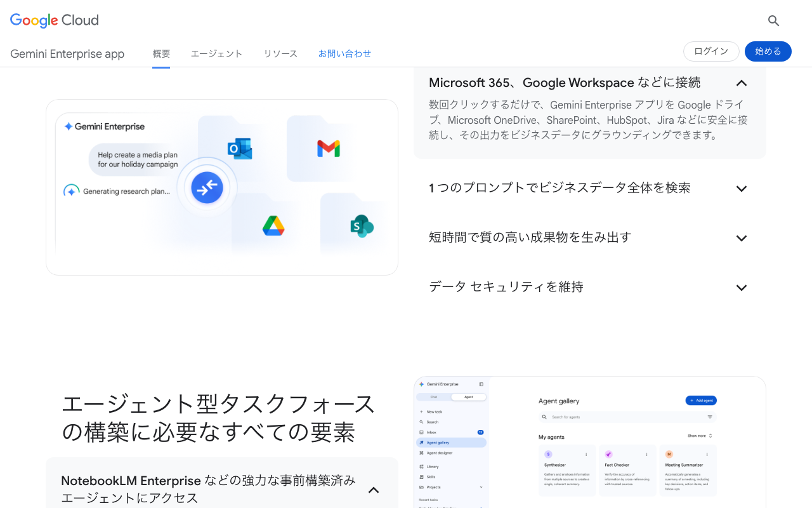Click the Agent designer icon in the sidebar
812x508 pixels.
421,453
